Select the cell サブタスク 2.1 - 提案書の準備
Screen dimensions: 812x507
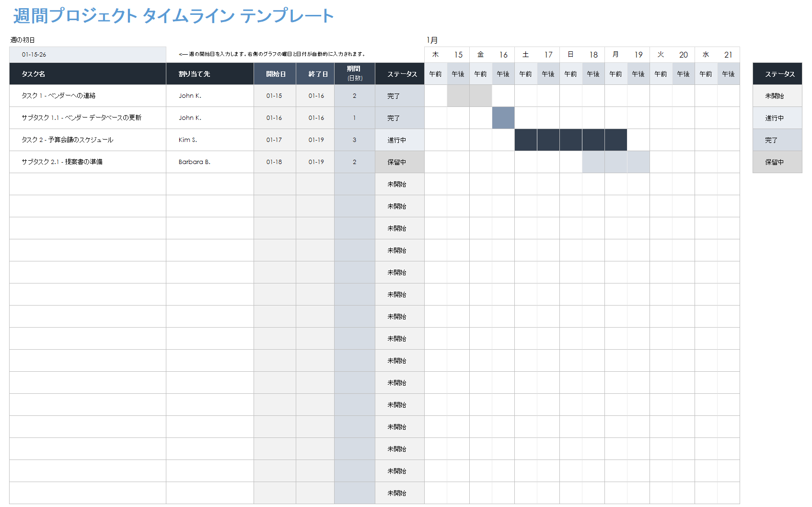pos(88,162)
